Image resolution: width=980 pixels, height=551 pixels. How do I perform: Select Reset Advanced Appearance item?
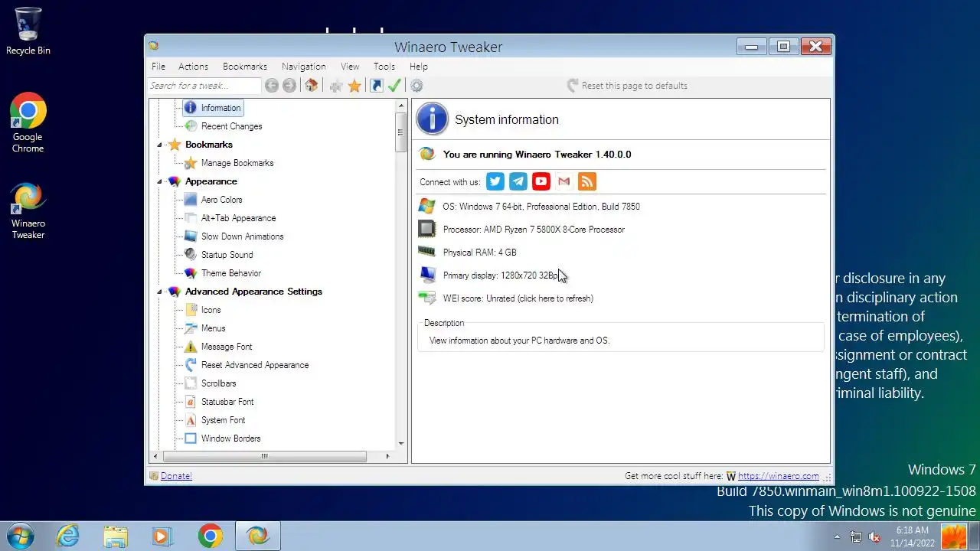pos(255,365)
